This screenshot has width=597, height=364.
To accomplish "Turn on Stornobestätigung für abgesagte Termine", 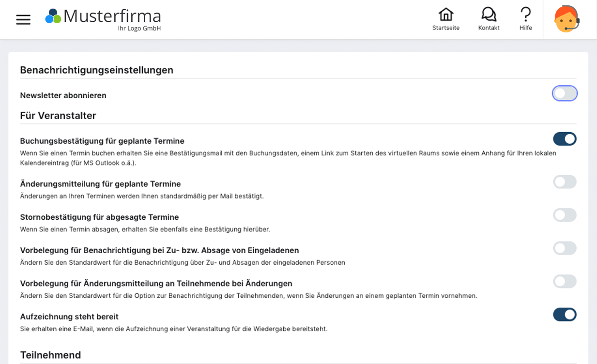I will 565,215.
